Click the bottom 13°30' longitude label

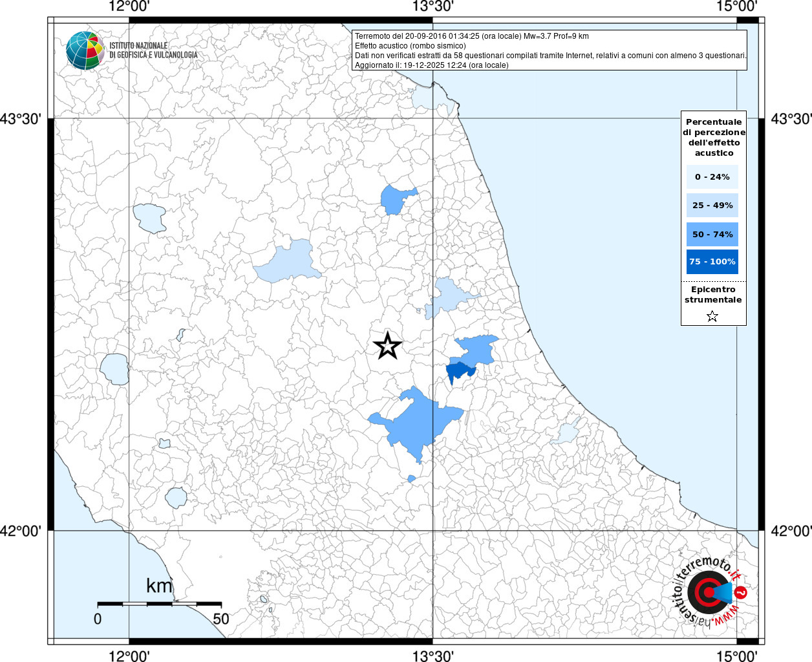(433, 656)
